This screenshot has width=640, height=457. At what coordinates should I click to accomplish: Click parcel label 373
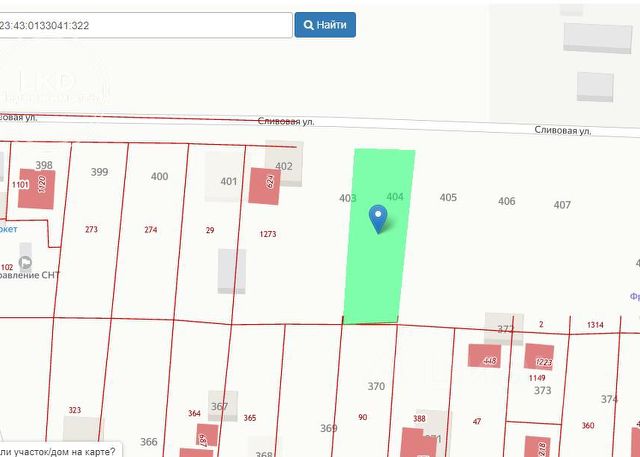pyautogui.click(x=542, y=390)
